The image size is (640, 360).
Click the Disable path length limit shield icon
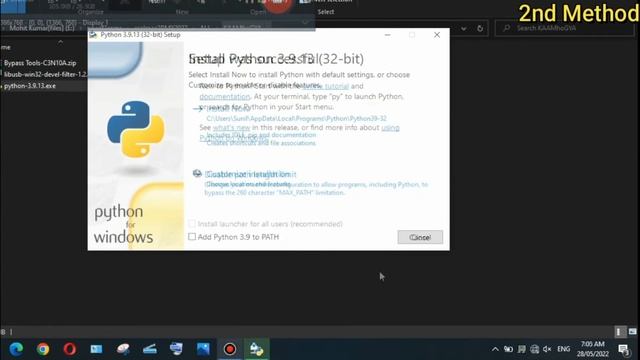(x=197, y=173)
